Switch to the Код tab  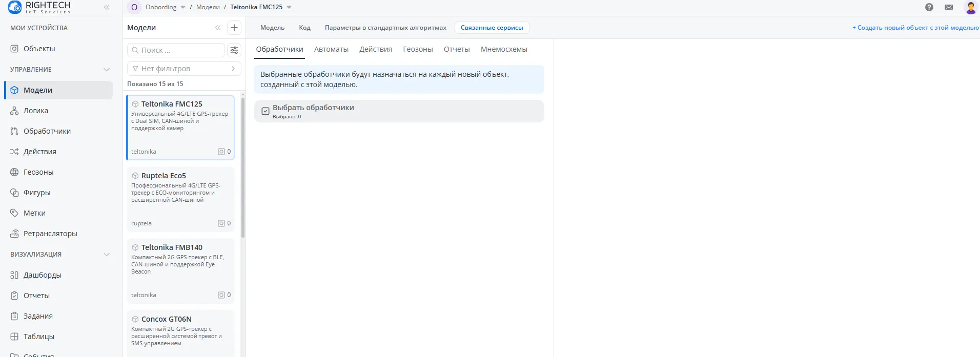click(304, 28)
